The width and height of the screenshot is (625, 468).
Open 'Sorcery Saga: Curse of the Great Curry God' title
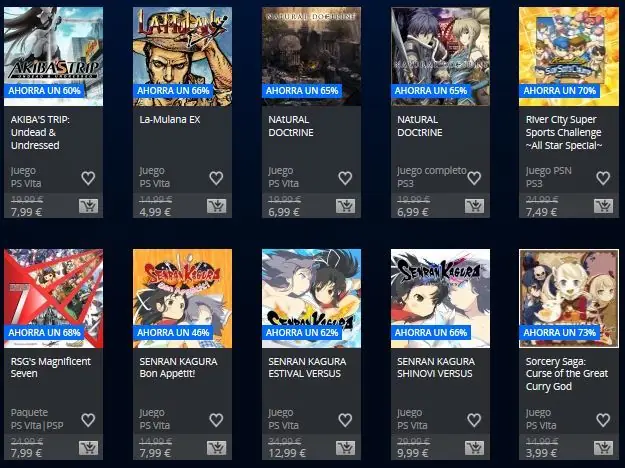pyautogui.click(x=567, y=374)
